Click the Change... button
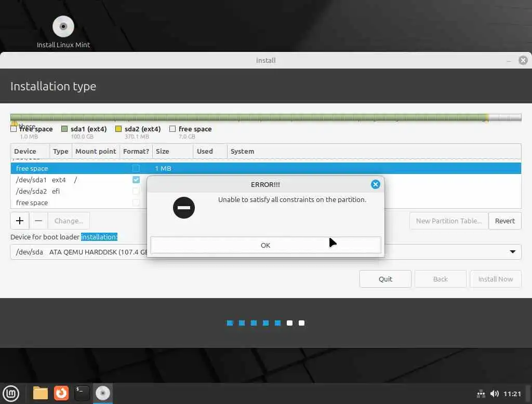This screenshot has width=532, height=404. (x=69, y=221)
